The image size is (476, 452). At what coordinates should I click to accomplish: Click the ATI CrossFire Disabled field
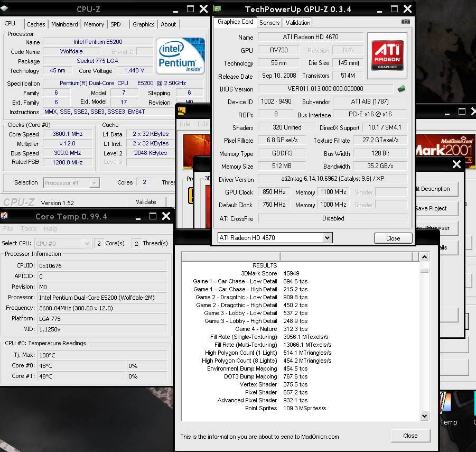pos(333,218)
